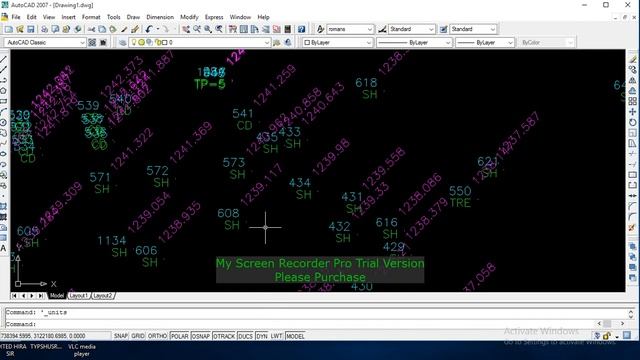Toggle POLAR tracking in status bar
The image size is (640, 360).
180,336
